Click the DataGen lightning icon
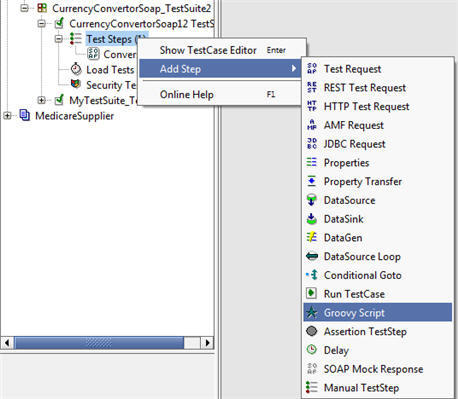The height and width of the screenshot is (399, 458). [312, 237]
